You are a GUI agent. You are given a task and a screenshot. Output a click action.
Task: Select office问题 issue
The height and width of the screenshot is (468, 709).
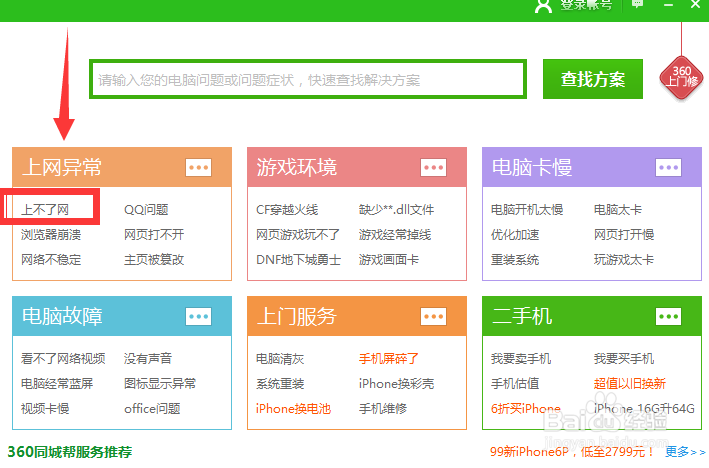click(152, 408)
